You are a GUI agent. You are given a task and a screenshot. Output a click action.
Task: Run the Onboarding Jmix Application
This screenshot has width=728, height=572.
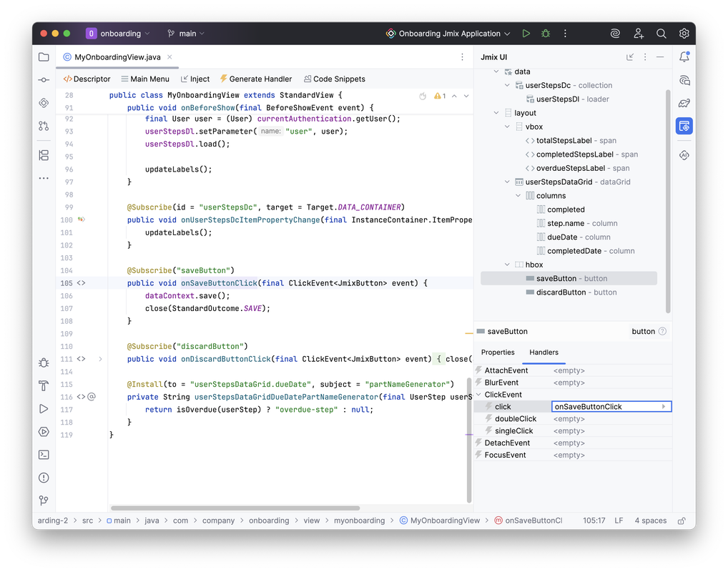[x=526, y=34]
